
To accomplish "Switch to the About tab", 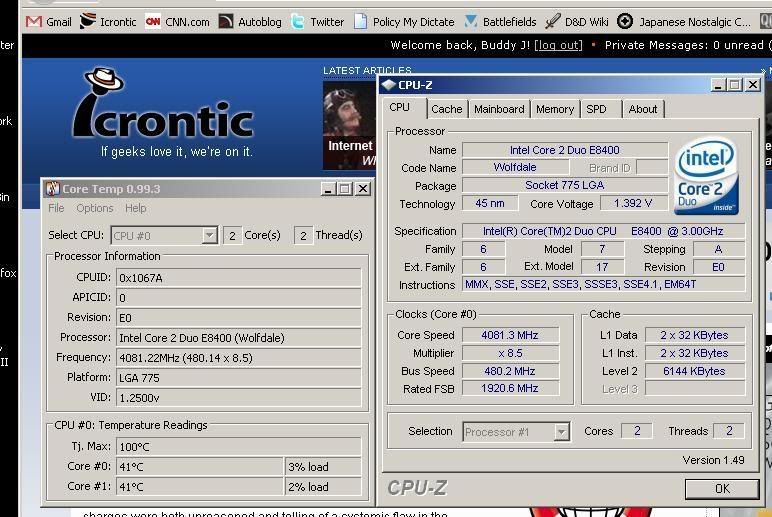I will tap(643, 109).
